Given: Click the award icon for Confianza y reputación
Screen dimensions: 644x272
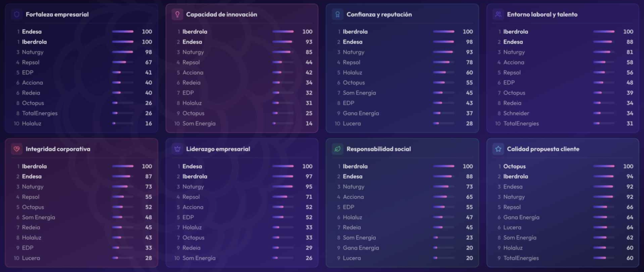Looking at the screenshot, I should (338, 15).
